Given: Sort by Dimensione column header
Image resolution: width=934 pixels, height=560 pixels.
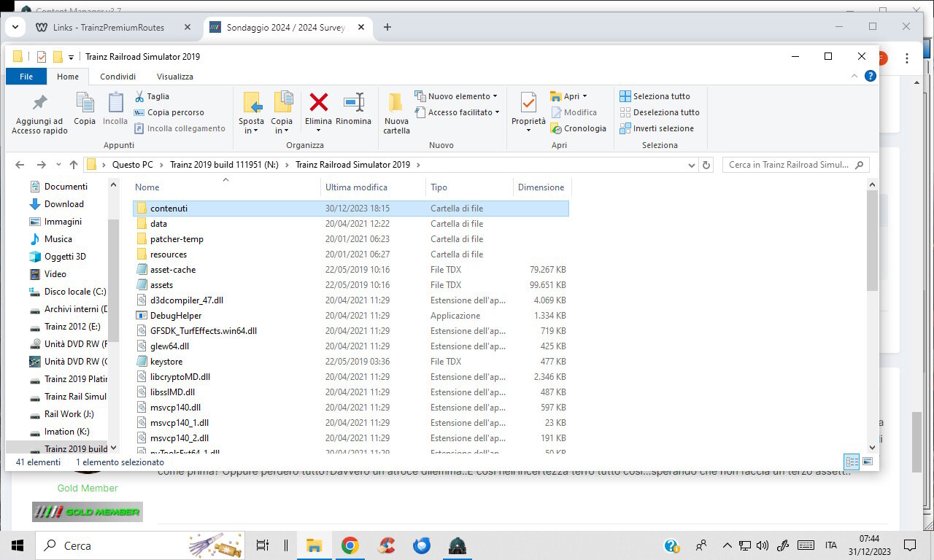Looking at the screenshot, I should 541,187.
